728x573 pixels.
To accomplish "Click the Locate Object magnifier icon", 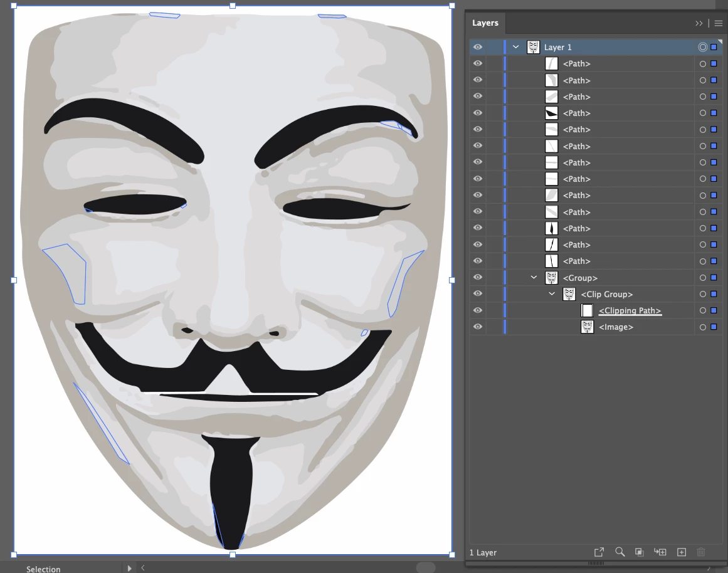I will (x=620, y=552).
